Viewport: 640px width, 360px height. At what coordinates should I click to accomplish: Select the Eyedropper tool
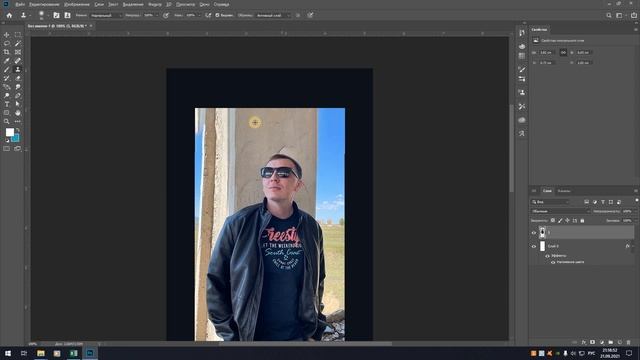click(x=7, y=61)
